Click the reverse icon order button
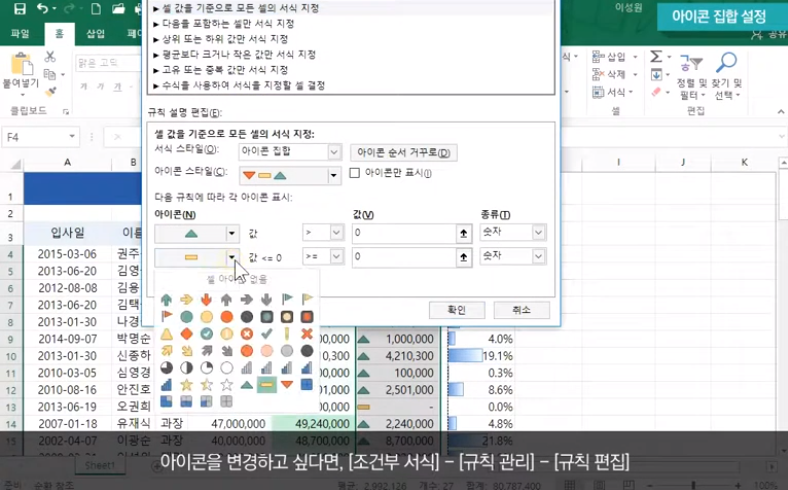Image resolution: width=788 pixels, height=490 pixels. pyautogui.click(x=404, y=153)
